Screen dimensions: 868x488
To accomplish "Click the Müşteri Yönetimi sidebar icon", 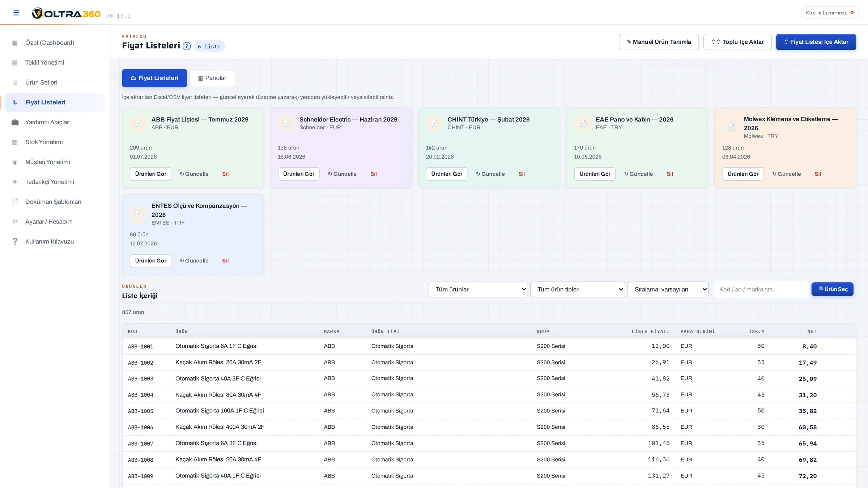I will click(15, 162).
